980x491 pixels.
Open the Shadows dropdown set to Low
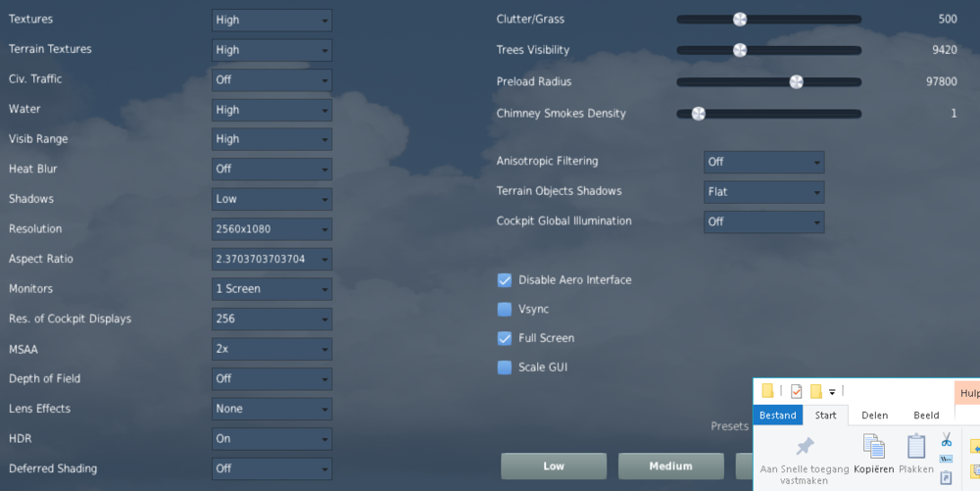[x=271, y=199]
